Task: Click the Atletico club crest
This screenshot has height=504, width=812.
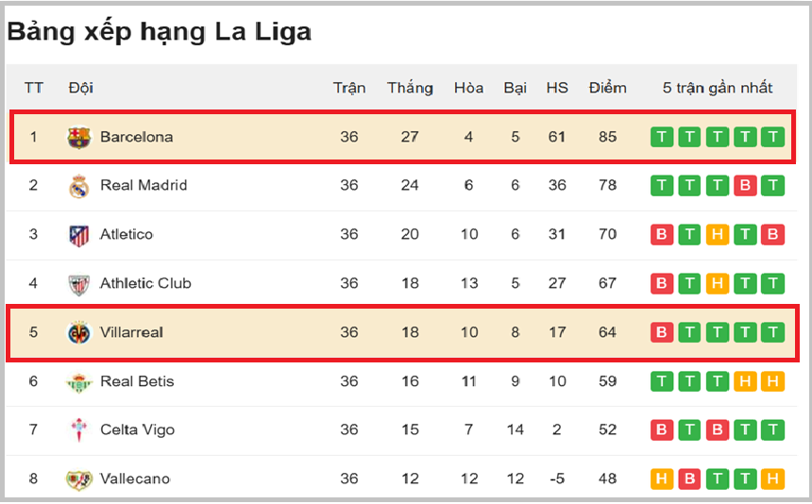Action: 78,235
